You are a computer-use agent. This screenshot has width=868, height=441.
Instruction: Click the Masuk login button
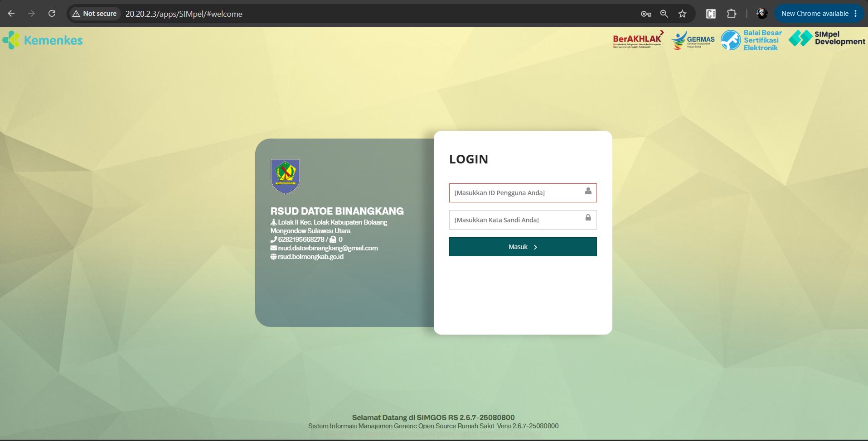523,247
